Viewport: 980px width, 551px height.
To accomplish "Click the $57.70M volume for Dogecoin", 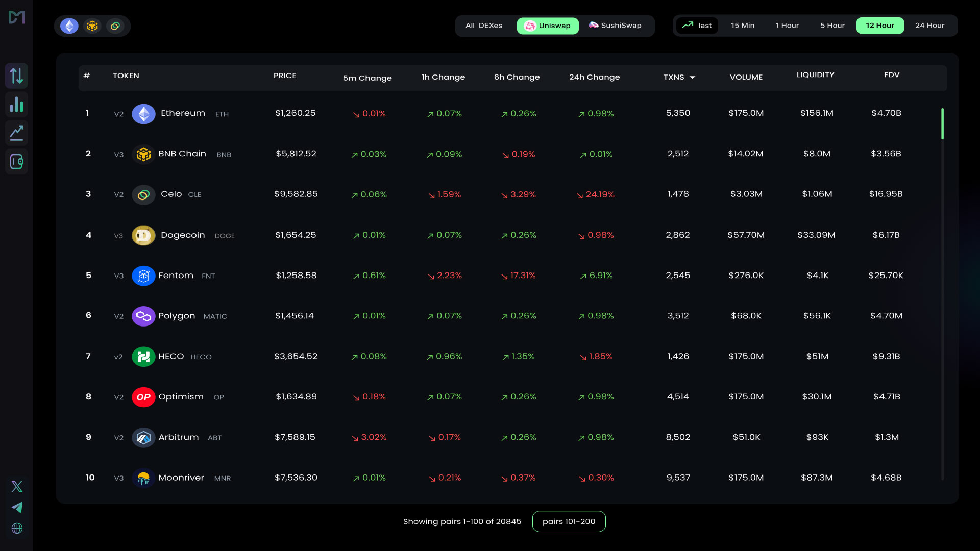I will pos(746,235).
